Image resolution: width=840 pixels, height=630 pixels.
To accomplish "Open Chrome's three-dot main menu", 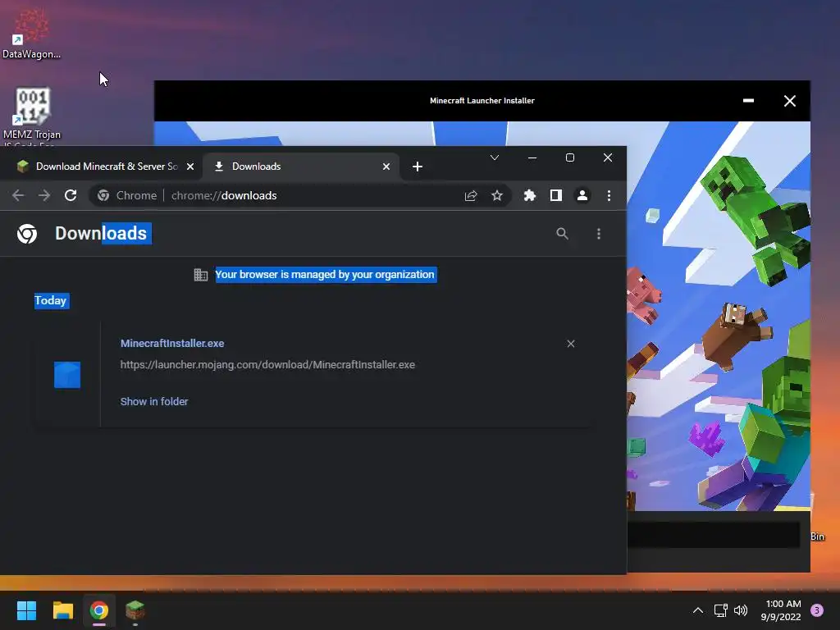I will point(609,195).
